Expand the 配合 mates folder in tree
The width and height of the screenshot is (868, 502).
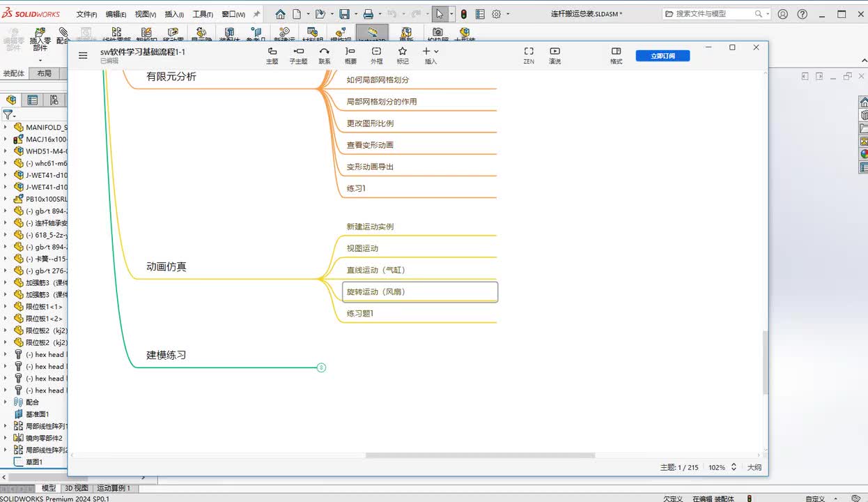click(6, 402)
